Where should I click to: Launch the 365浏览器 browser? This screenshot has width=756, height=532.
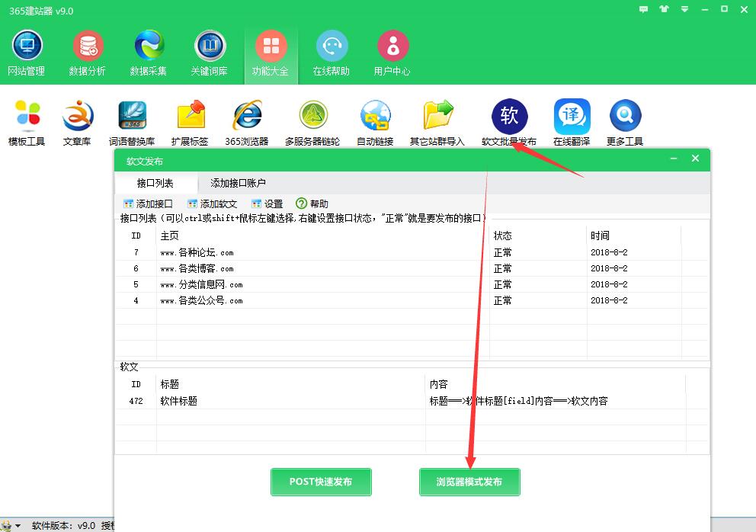(x=247, y=123)
